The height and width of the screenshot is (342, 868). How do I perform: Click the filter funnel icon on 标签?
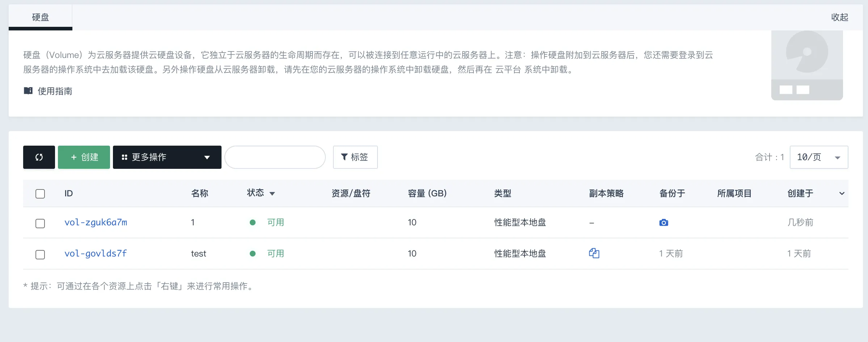(x=344, y=157)
